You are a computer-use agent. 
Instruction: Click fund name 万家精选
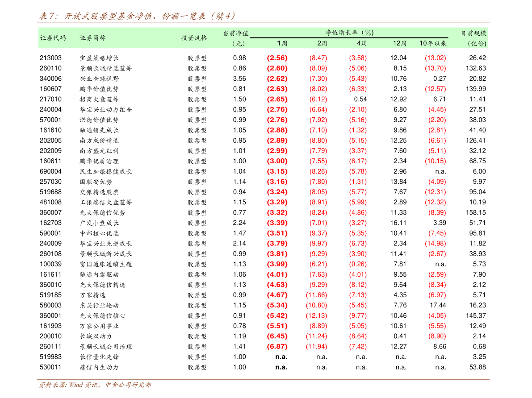(x=92, y=295)
